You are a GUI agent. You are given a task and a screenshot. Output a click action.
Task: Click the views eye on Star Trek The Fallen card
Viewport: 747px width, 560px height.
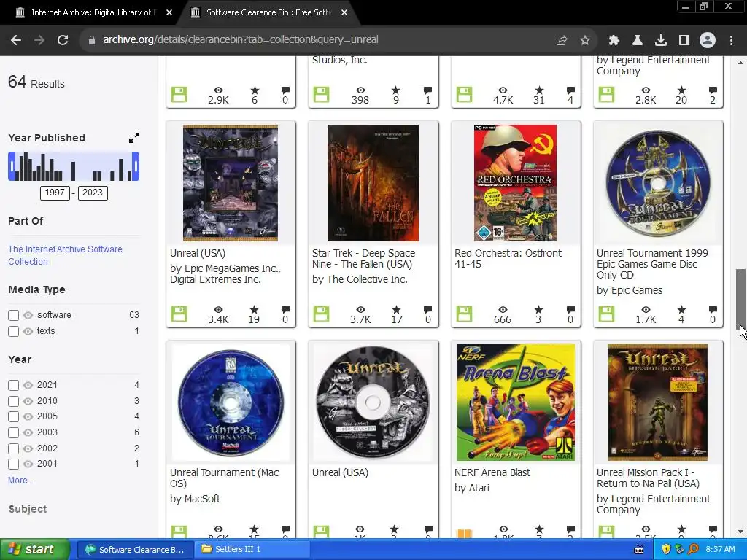(360, 310)
